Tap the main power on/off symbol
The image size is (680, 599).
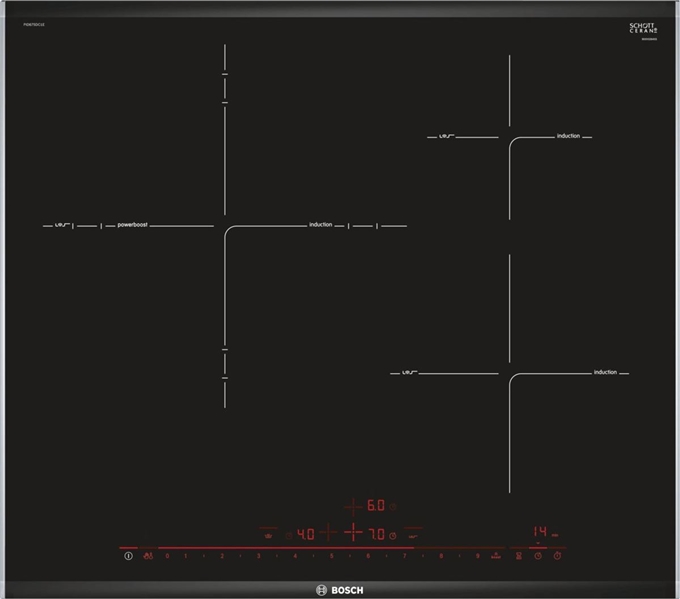point(128,556)
